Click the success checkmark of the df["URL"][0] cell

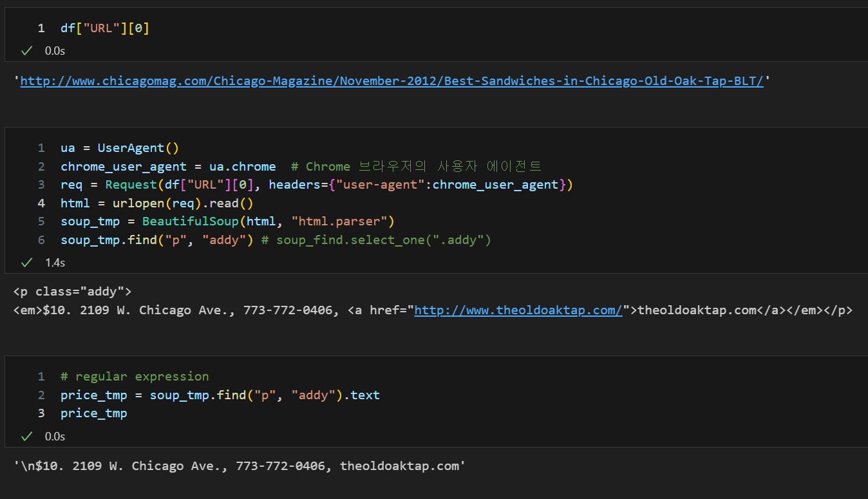coord(26,50)
